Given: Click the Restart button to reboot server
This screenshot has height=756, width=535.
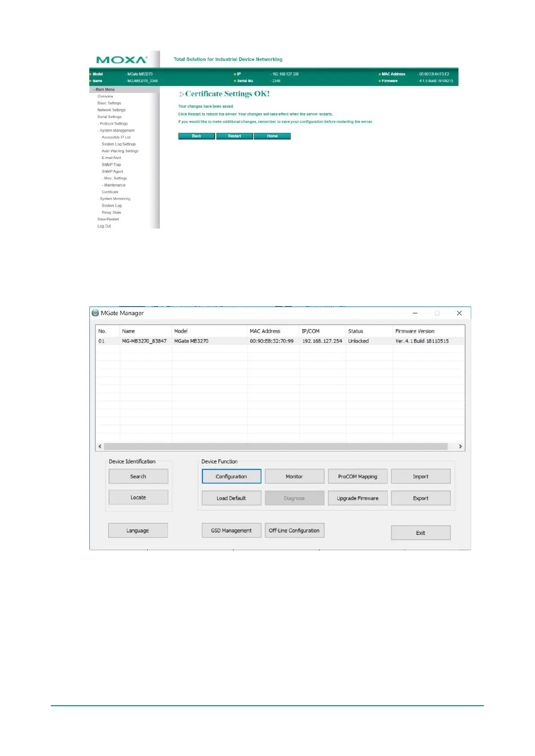Looking at the screenshot, I should click(x=234, y=136).
